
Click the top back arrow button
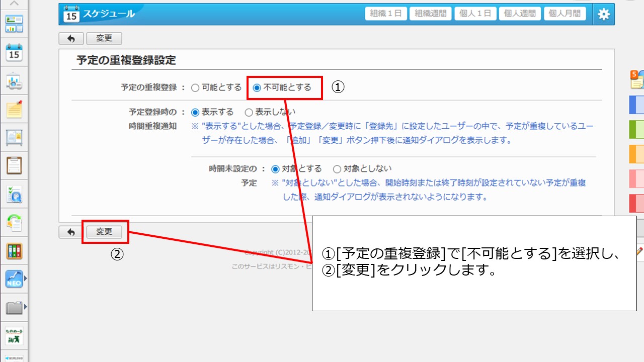click(71, 39)
